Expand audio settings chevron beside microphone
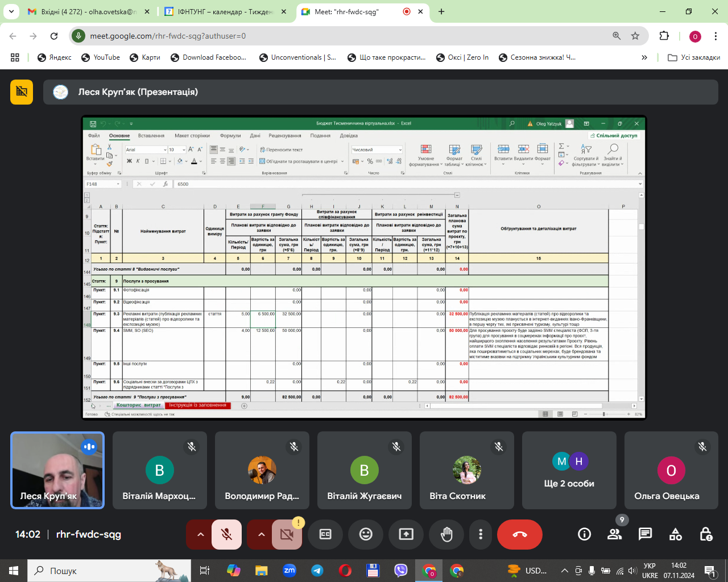Screen dimensions: 728x582 click(x=200, y=534)
